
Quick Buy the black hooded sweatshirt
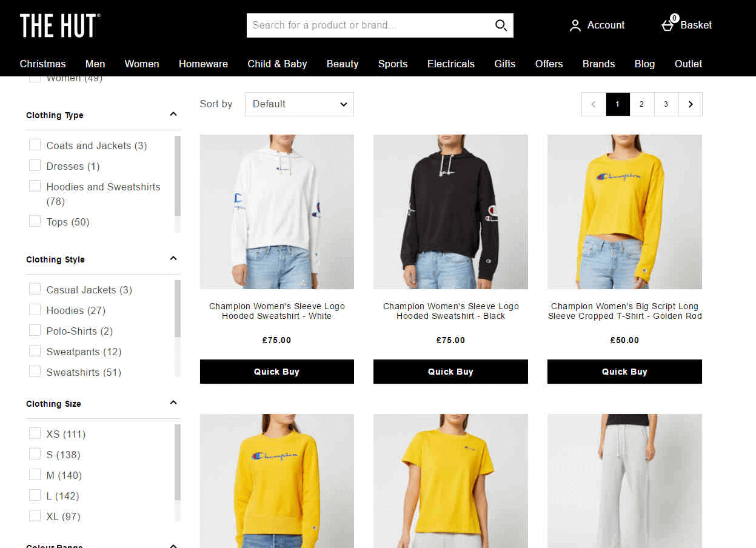click(x=450, y=372)
